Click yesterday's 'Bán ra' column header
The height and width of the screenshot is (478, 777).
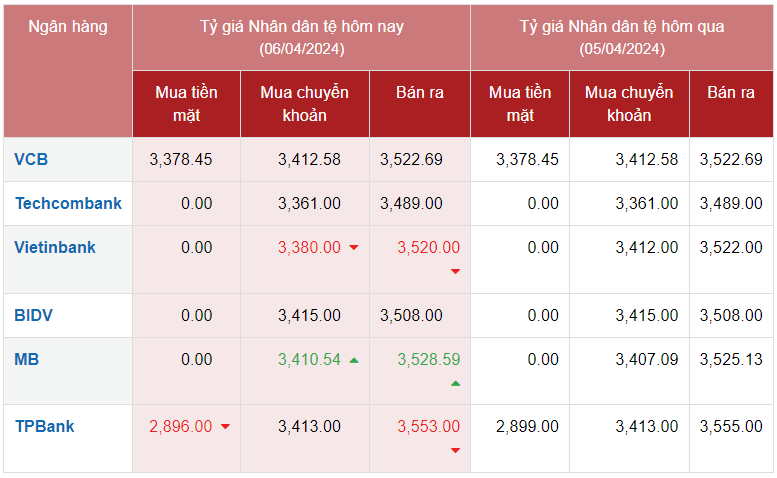[731, 93]
